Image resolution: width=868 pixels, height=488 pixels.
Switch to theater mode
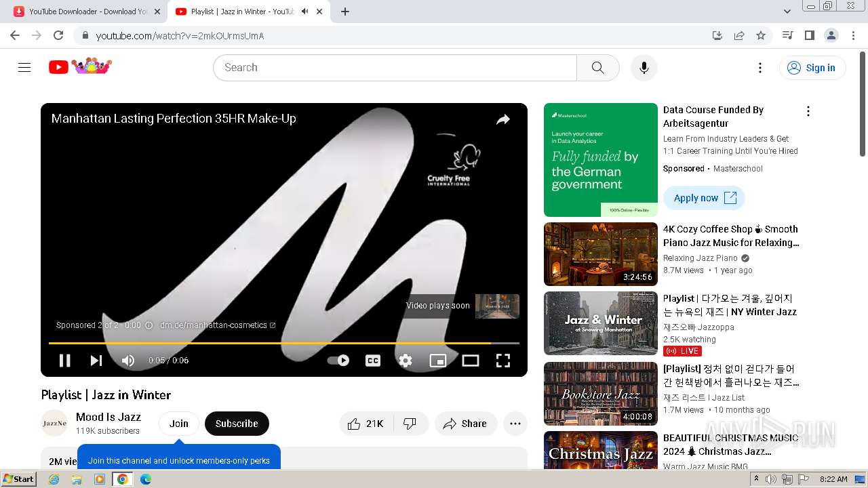[x=471, y=361]
